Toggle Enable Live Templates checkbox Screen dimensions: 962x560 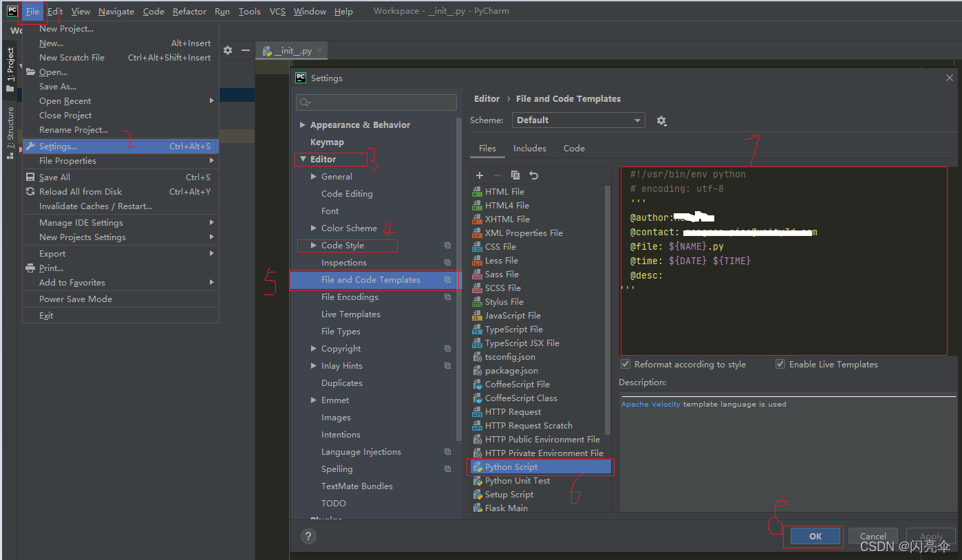pos(780,365)
